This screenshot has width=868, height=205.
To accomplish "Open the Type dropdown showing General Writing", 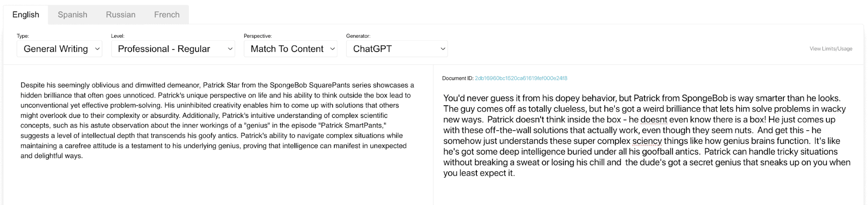I will [59, 49].
